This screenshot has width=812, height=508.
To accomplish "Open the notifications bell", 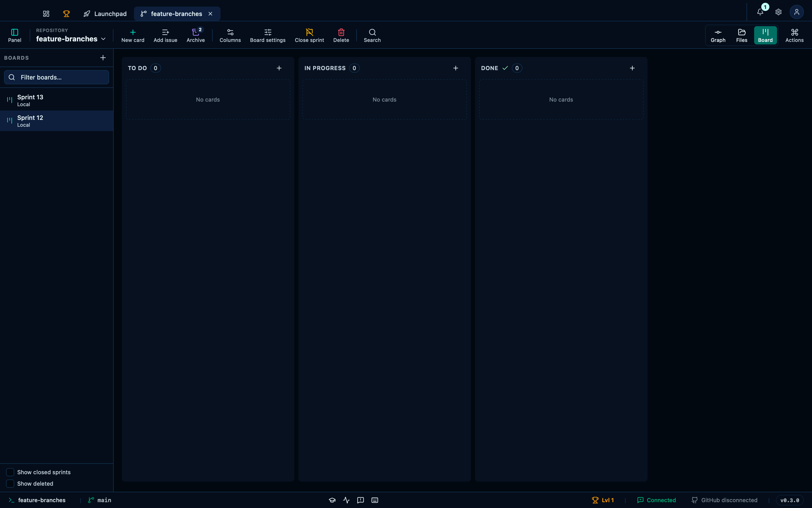I will coord(760,12).
